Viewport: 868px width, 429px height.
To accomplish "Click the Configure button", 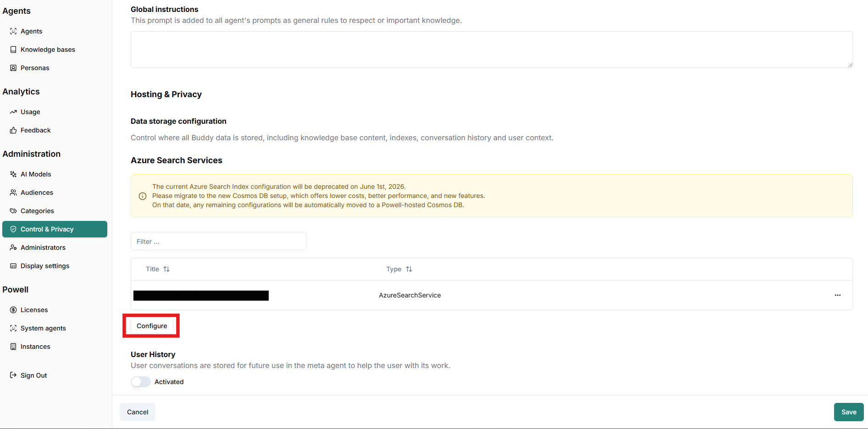I will (x=152, y=326).
